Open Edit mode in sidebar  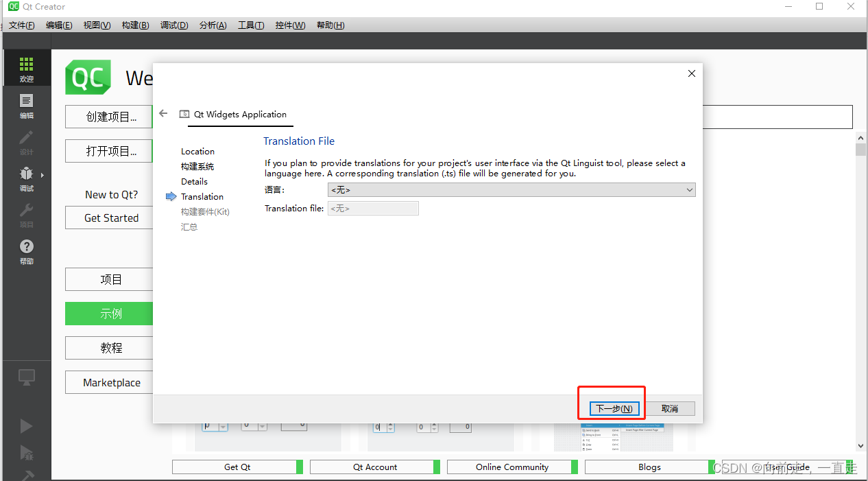26,106
